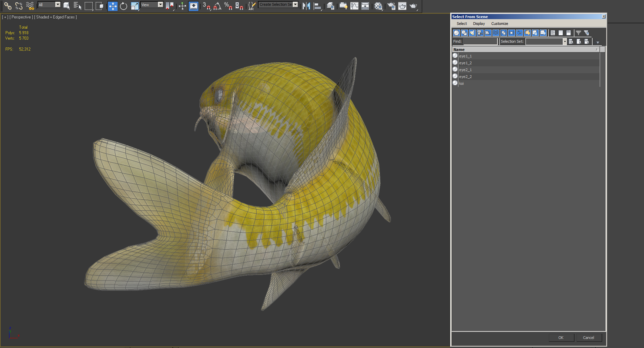Activate the Select and Move tool
The height and width of the screenshot is (348, 644).
(x=113, y=6)
